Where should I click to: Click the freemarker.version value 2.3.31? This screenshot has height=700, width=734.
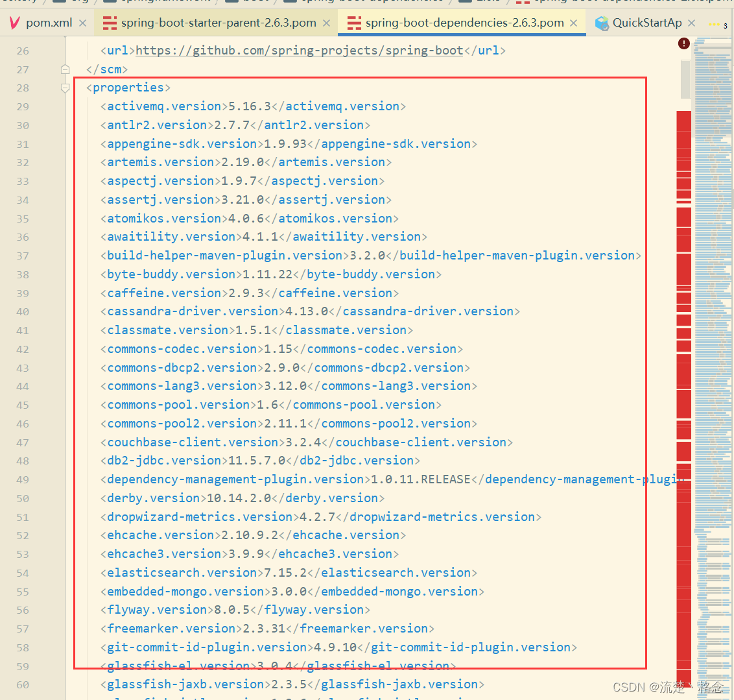264,627
